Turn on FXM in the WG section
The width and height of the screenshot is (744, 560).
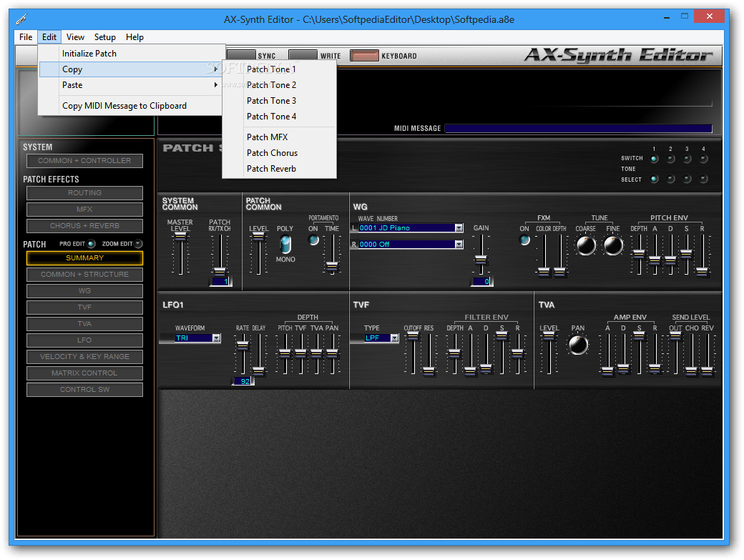(x=524, y=241)
